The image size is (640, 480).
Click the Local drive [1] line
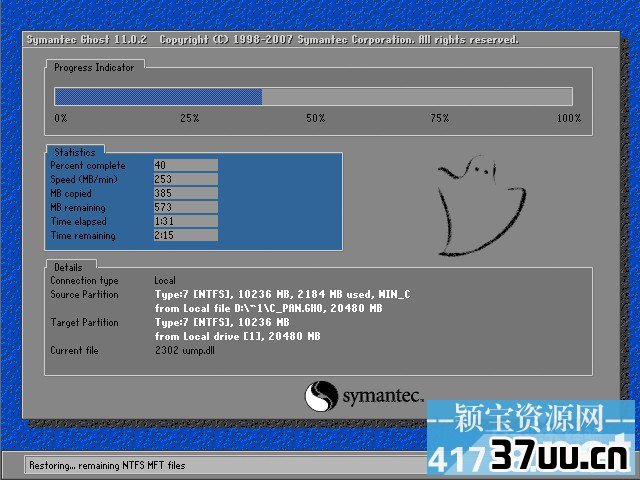pyautogui.click(x=238, y=336)
